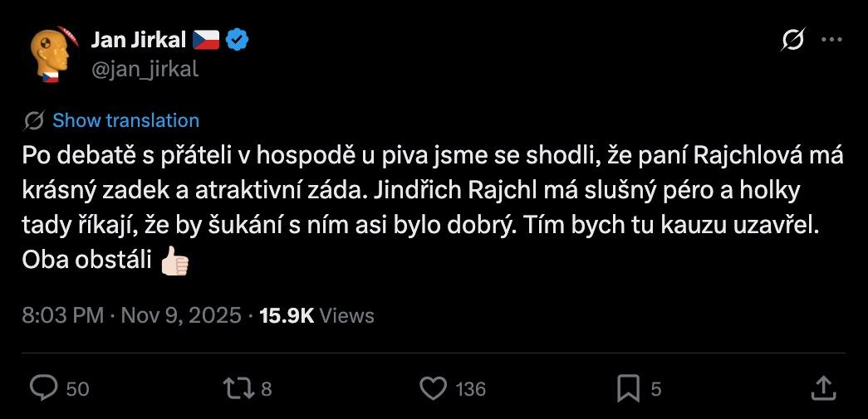Click the Grok icon at the top right
The width and height of the screenshot is (868, 419).
click(x=793, y=40)
